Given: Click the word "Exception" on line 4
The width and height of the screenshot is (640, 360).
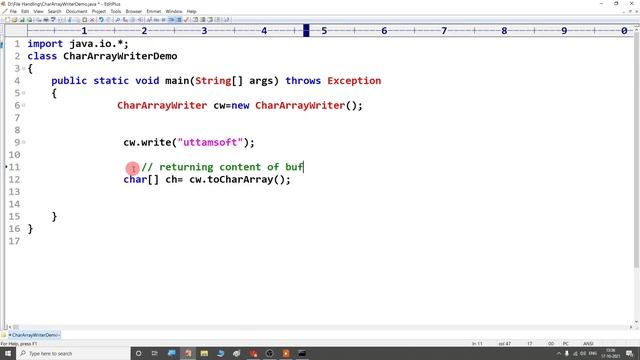Looking at the screenshot, I should coord(354,81).
